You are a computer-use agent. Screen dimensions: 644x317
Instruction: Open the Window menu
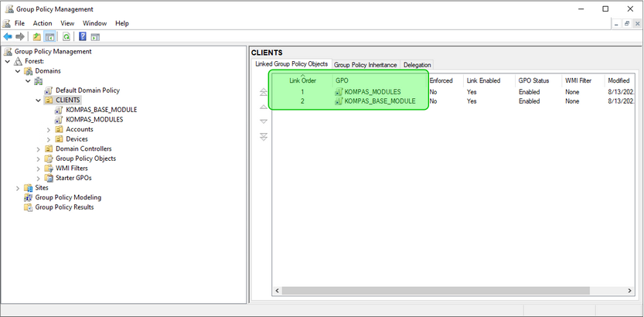94,23
